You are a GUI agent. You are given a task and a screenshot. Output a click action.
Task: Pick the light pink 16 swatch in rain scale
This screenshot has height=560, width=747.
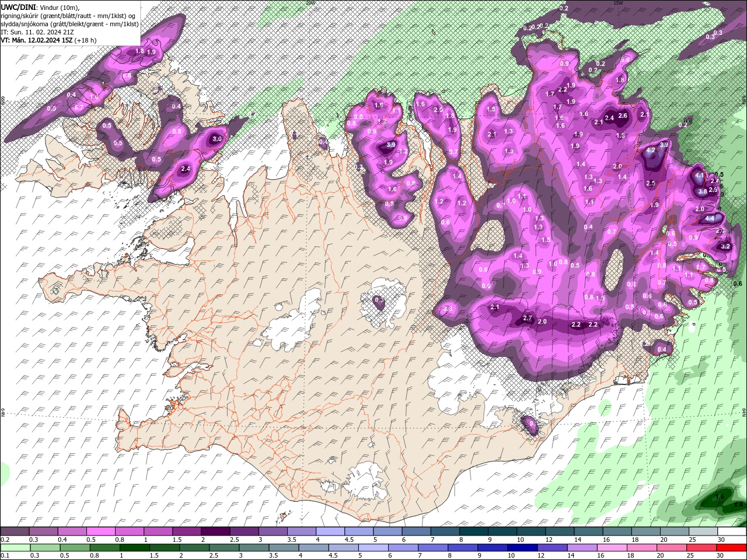[612, 547]
